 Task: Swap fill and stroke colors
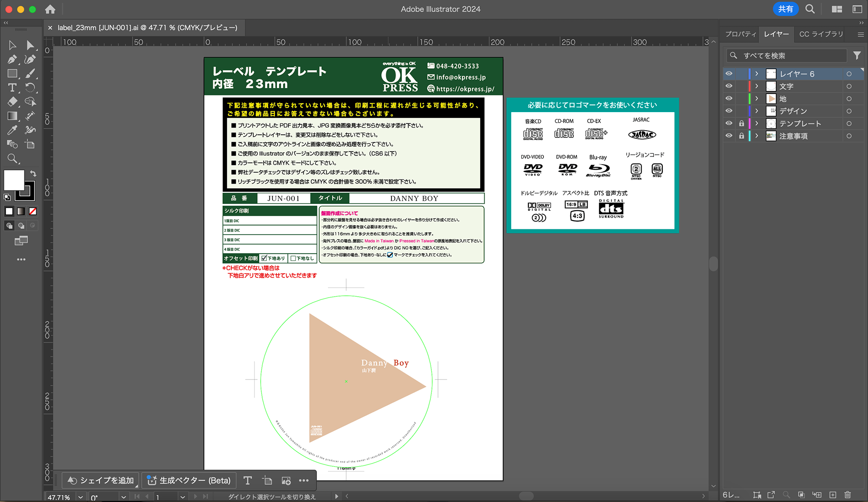pyautogui.click(x=33, y=174)
